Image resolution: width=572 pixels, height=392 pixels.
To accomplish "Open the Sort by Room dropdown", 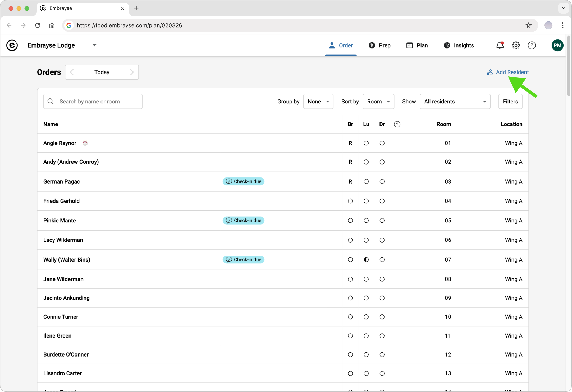I will (378, 102).
